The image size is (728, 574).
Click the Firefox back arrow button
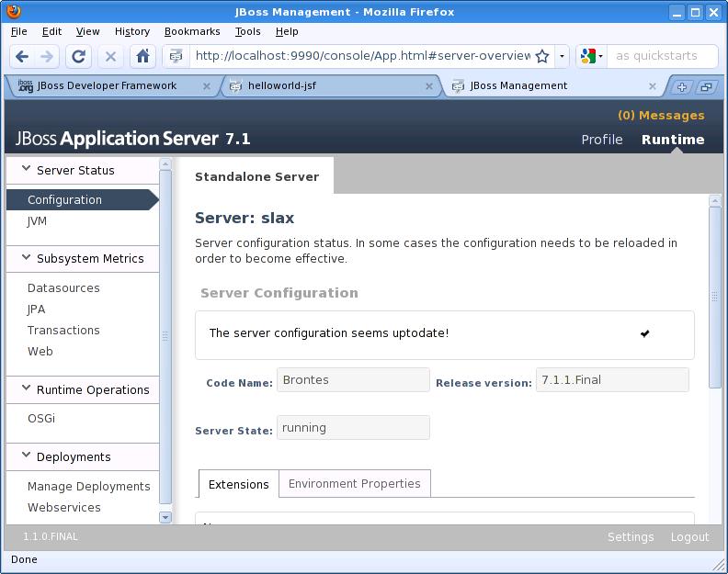tap(22, 57)
